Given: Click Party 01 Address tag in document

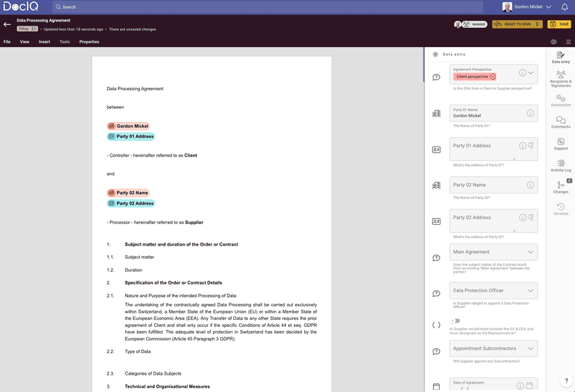Looking at the screenshot, I should pyautogui.click(x=131, y=136).
